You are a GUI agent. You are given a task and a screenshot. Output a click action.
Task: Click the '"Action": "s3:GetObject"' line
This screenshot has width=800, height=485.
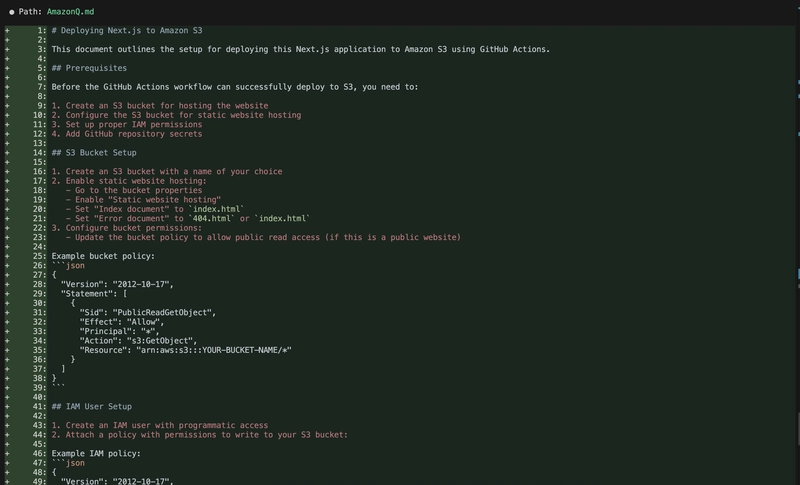[138, 341]
